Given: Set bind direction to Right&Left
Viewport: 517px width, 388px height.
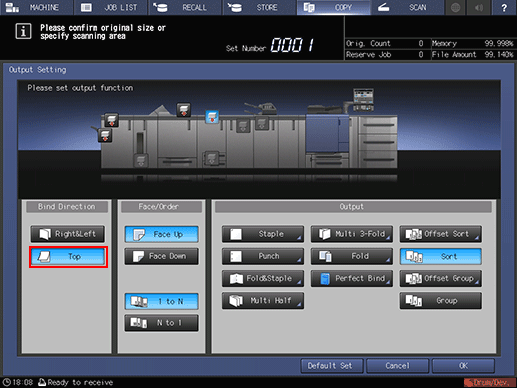Looking at the screenshot, I should point(68,234).
